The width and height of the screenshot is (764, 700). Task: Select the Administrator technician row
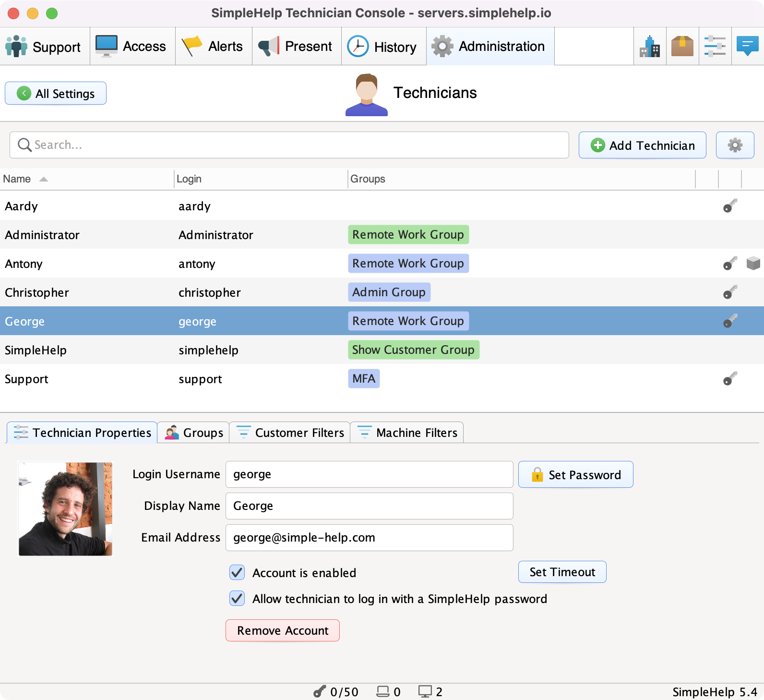tap(382, 235)
